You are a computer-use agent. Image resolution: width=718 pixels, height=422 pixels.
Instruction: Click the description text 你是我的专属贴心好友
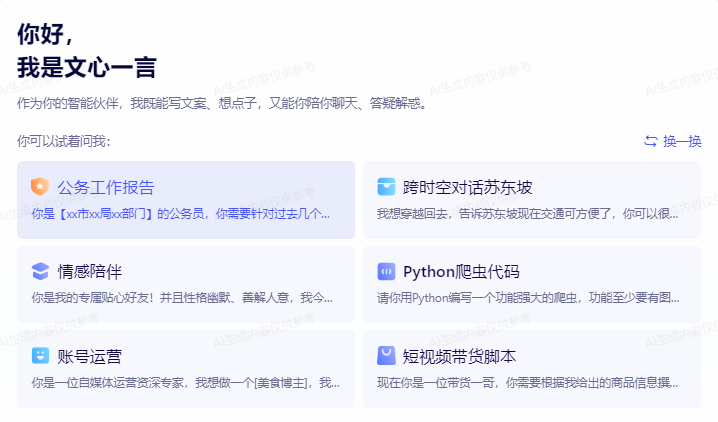coord(181,297)
